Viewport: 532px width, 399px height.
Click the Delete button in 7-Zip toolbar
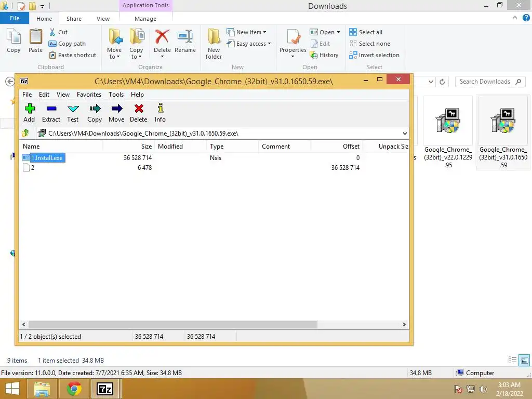pyautogui.click(x=138, y=113)
